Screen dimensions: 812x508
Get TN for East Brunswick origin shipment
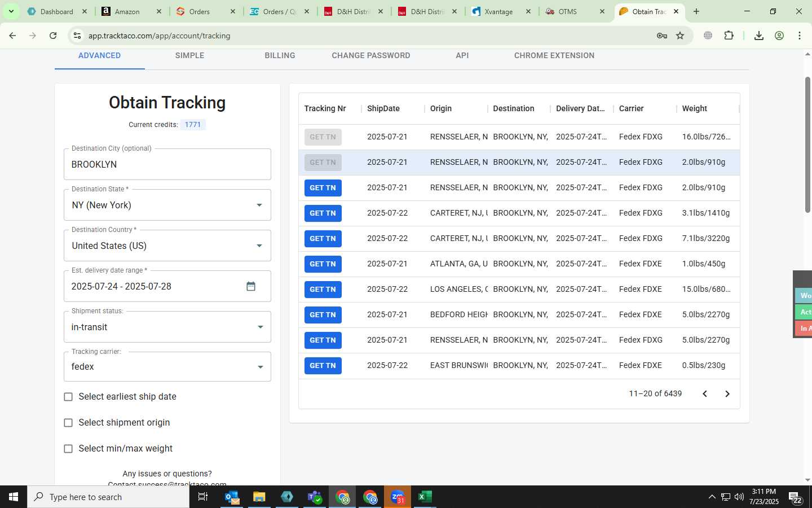click(323, 366)
